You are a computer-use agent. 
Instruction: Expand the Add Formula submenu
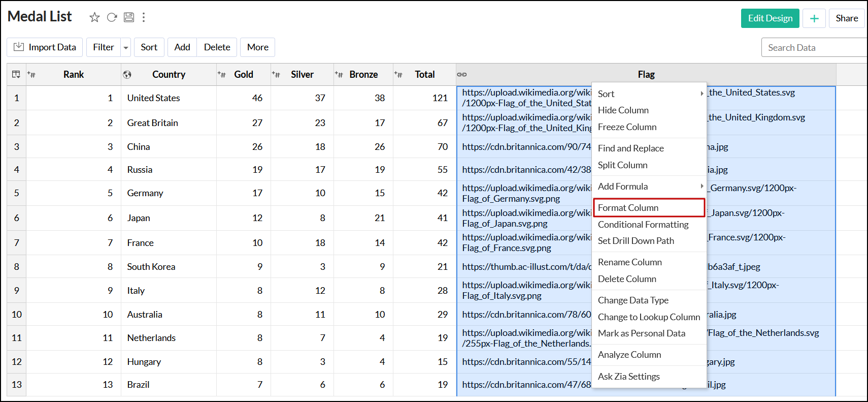click(649, 187)
